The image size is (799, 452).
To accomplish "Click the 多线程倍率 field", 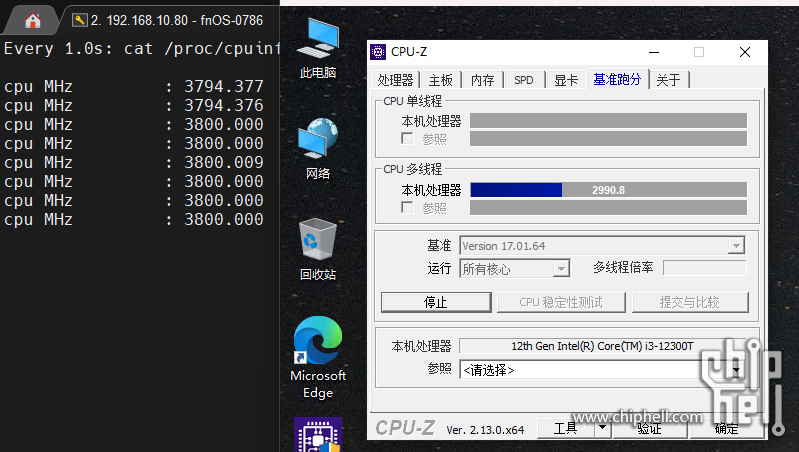I will 705,268.
